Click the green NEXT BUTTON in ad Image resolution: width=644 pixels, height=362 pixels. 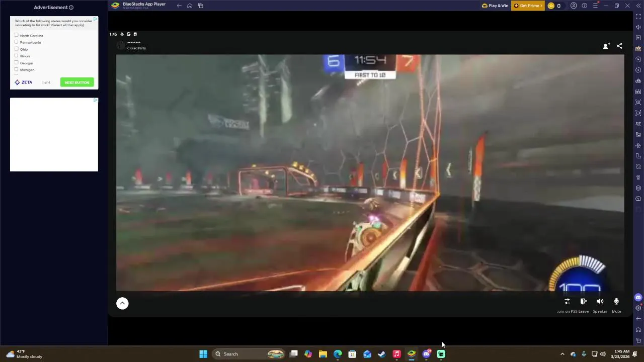point(77,82)
